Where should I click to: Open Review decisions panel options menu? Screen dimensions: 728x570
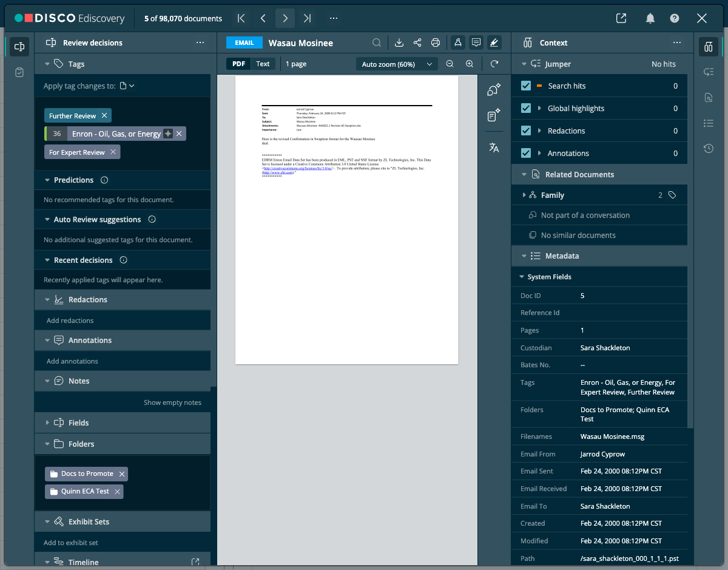[x=200, y=42]
